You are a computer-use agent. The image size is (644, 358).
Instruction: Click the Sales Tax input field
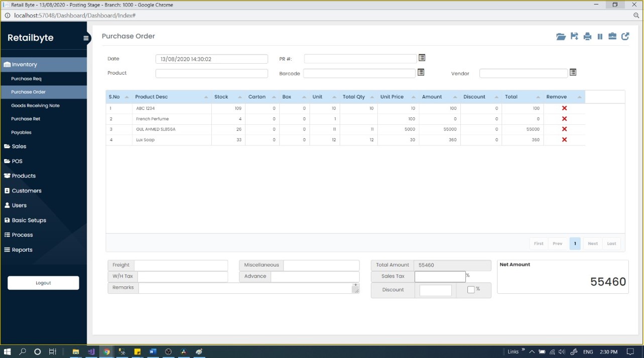click(x=440, y=276)
